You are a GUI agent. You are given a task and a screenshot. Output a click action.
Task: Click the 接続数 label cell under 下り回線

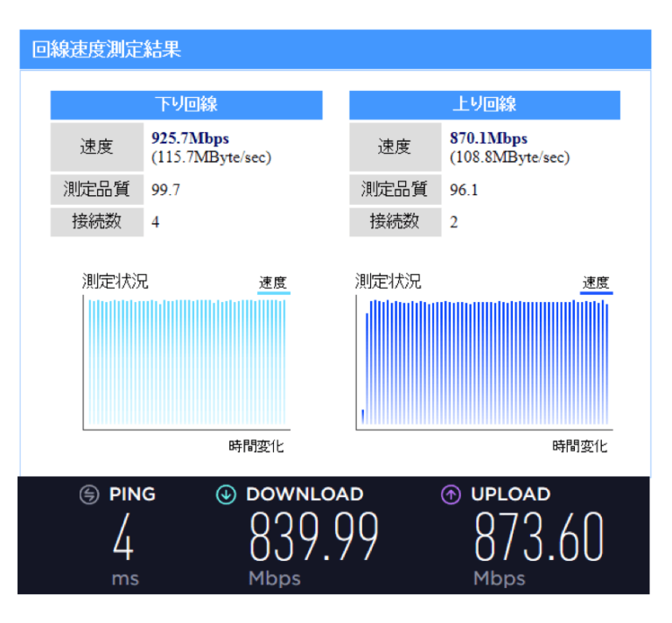[97, 221]
